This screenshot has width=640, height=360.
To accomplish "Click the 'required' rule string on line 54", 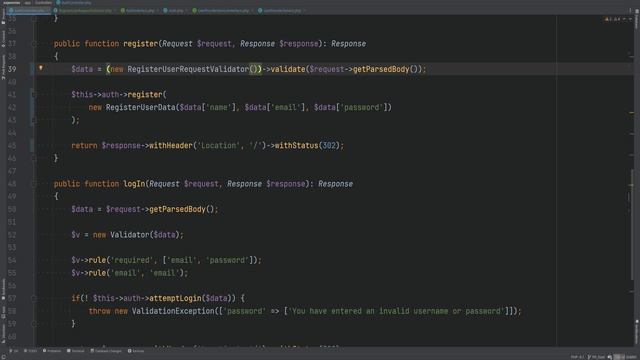I will (x=132, y=260).
